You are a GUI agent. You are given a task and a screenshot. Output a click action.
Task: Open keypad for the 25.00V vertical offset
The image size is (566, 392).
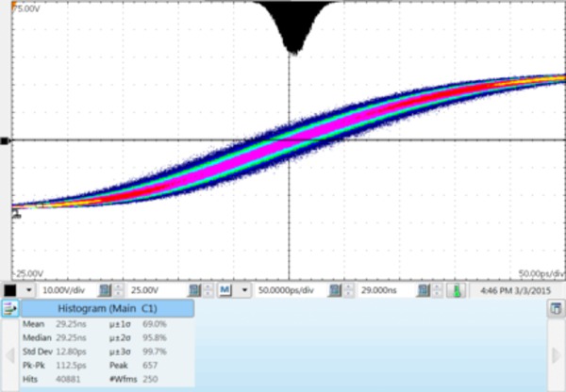pyautogui.click(x=192, y=289)
